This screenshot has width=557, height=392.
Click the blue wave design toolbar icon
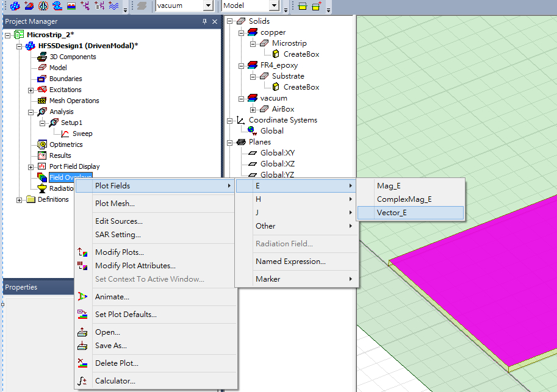click(x=113, y=5)
